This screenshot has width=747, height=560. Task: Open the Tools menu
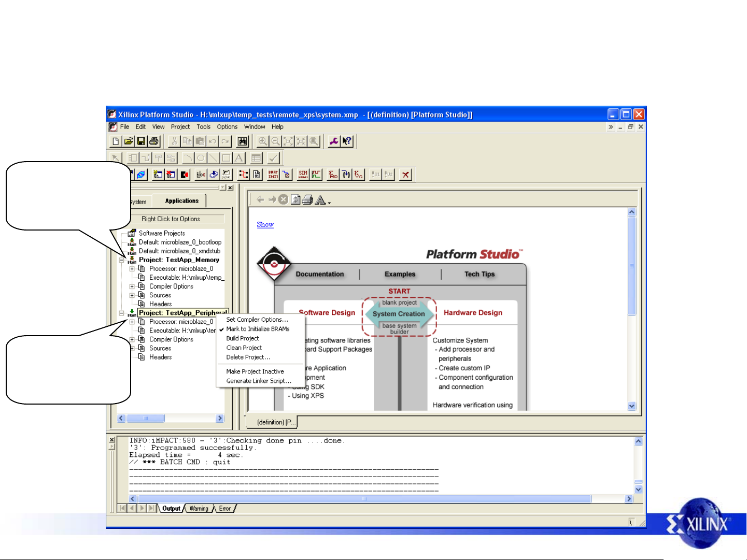(204, 127)
